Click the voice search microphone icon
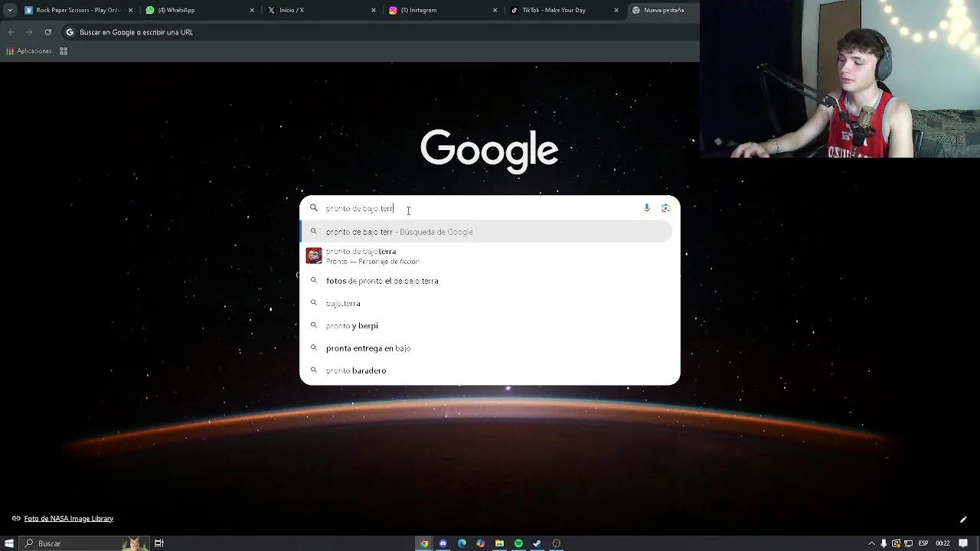 tap(647, 208)
